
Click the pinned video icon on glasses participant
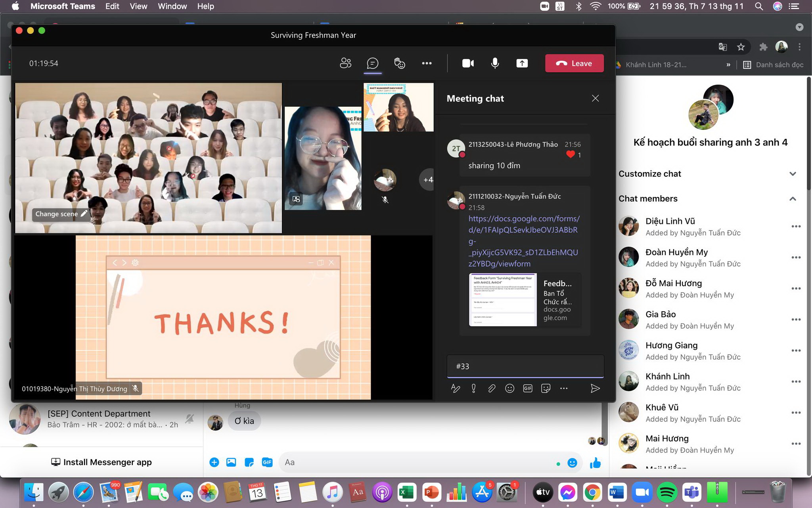click(296, 199)
